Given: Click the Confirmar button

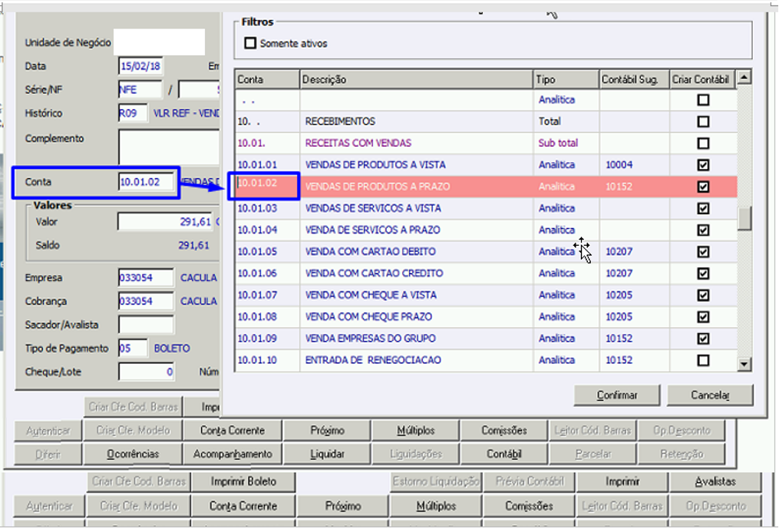Looking at the screenshot, I should coord(616,395).
